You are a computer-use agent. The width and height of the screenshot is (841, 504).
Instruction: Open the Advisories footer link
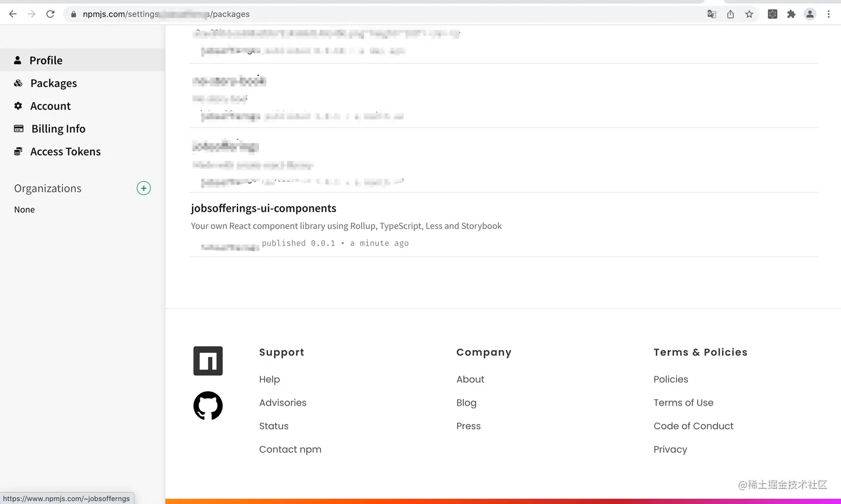coord(283,402)
